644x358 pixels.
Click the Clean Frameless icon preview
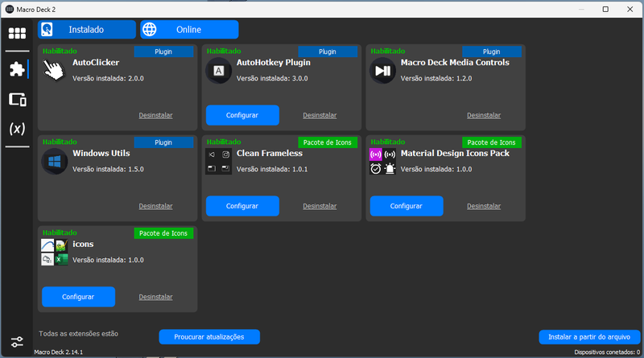pyautogui.click(x=218, y=162)
